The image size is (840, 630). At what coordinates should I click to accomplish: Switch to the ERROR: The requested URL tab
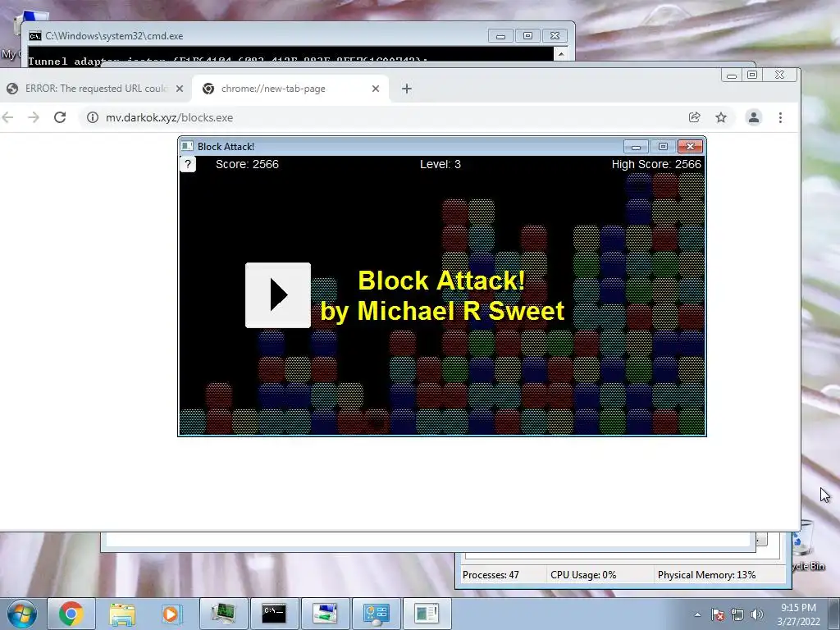point(95,89)
